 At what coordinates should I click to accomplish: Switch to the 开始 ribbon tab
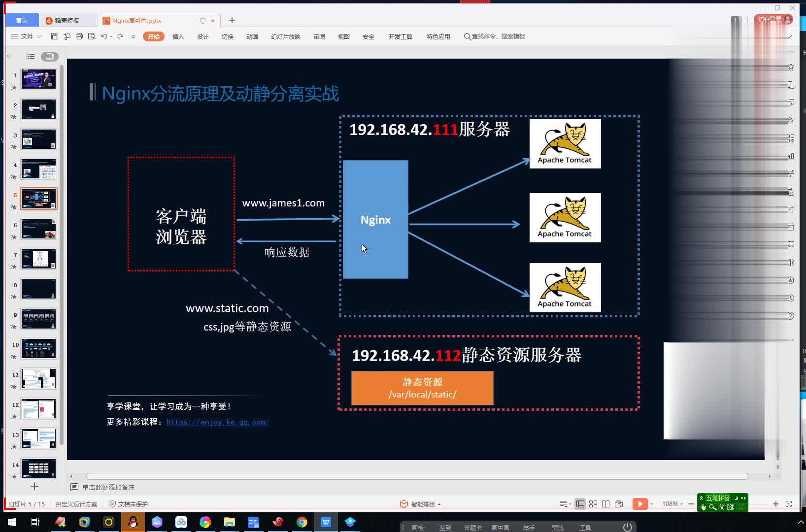153,36
